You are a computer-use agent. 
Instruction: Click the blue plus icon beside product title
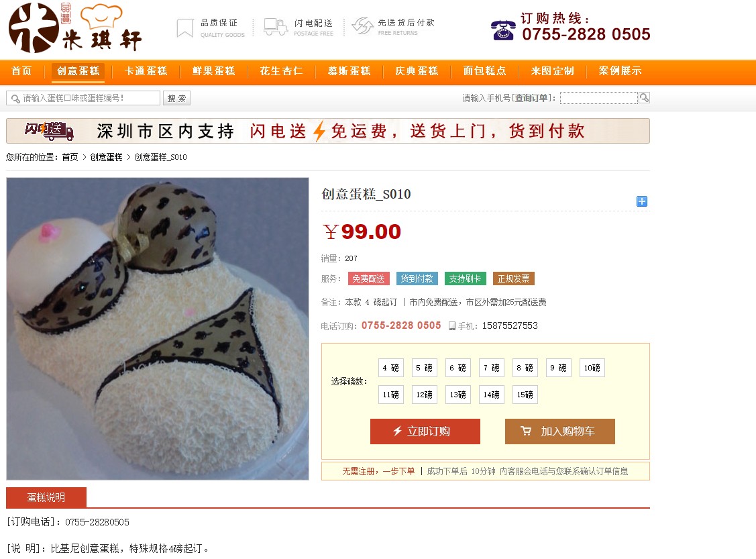[642, 201]
